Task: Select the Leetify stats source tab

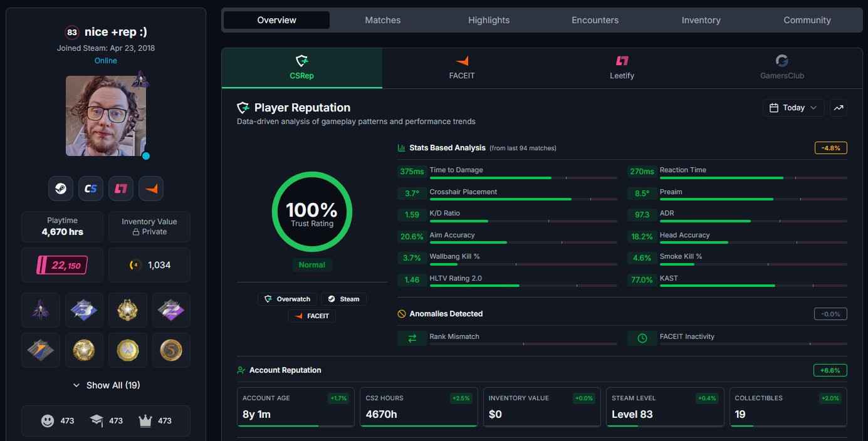Action: 622,68
